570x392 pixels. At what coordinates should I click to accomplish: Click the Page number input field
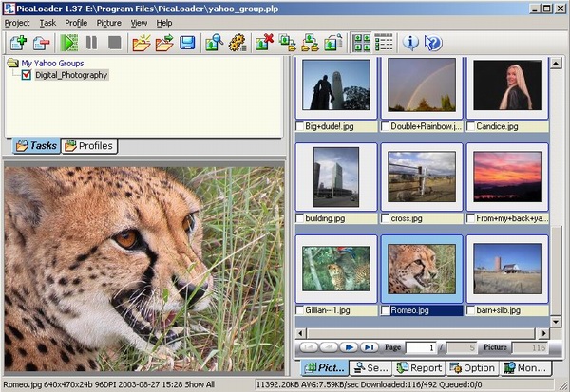[x=421, y=347]
